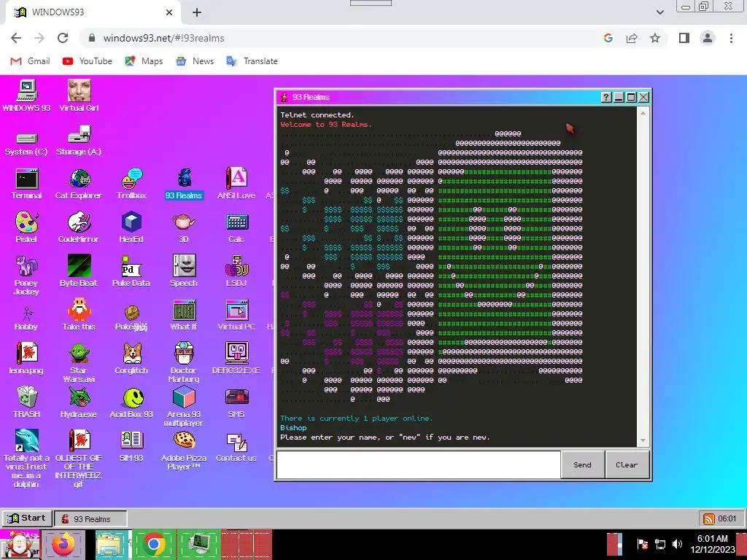Open the Chrome three-dot menu
The image size is (747, 560).
[731, 38]
